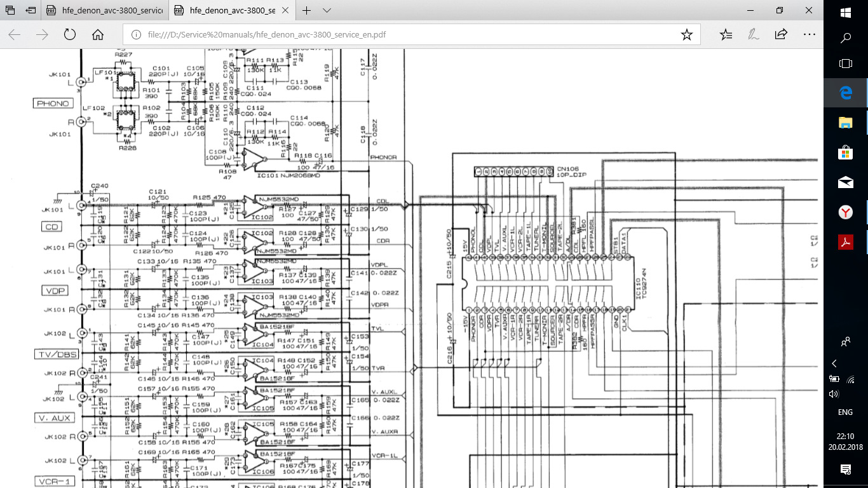Open a new tab
The width and height of the screenshot is (868, 488).
tap(307, 11)
